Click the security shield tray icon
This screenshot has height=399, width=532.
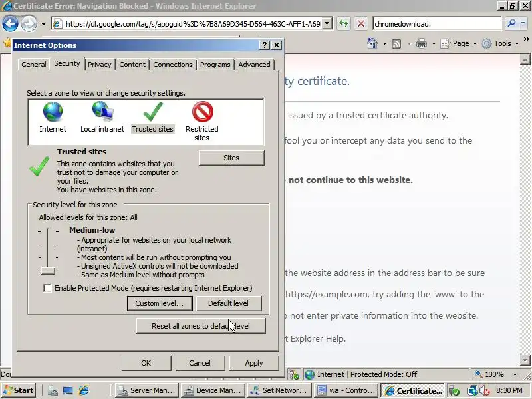click(x=454, y=390)
